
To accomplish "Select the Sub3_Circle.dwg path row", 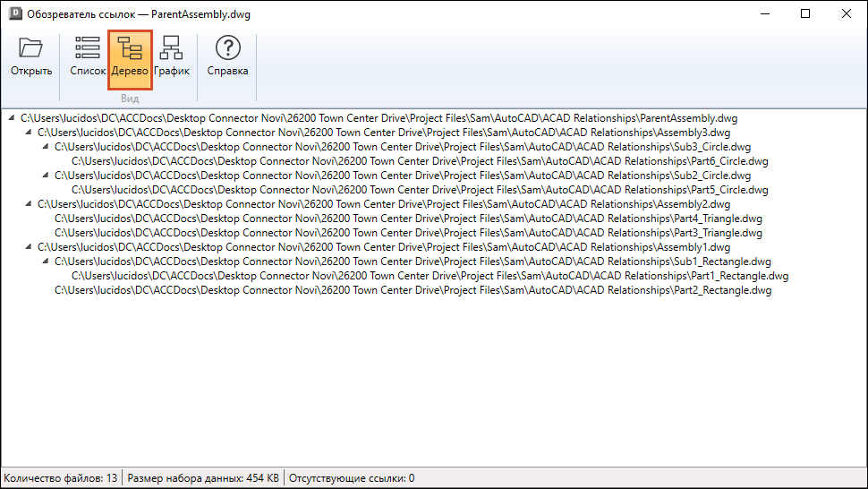I will [x=403, y=147].
